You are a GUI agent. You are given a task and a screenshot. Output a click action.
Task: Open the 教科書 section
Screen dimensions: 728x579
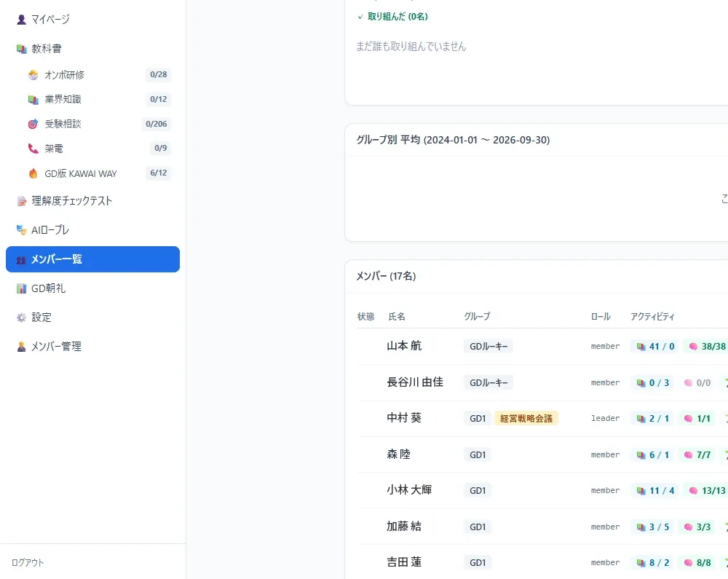point(92,49)
